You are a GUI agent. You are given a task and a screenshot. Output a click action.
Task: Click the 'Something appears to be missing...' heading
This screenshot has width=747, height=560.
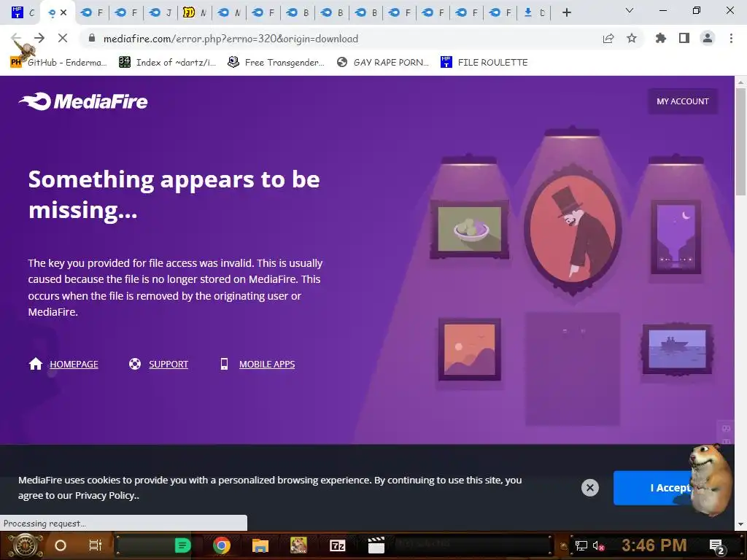pyautogui.click(x=174, y=194)
